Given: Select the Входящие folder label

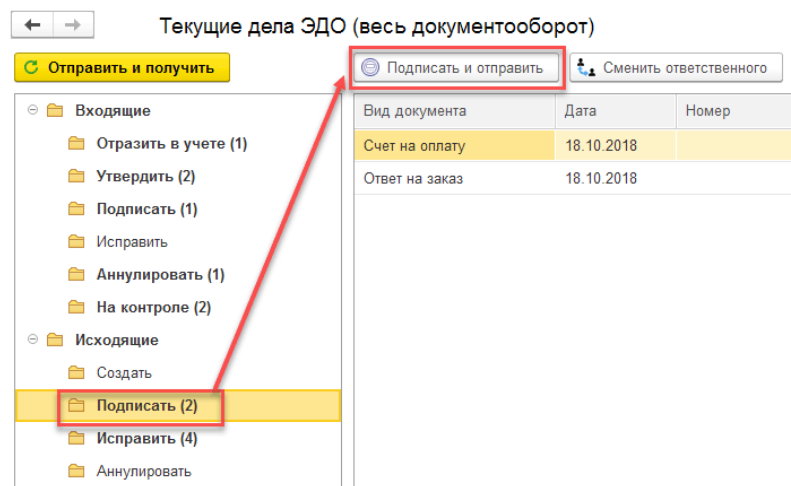Looking at the screenshot, I should pyautogui.click(x=113, y=111).
